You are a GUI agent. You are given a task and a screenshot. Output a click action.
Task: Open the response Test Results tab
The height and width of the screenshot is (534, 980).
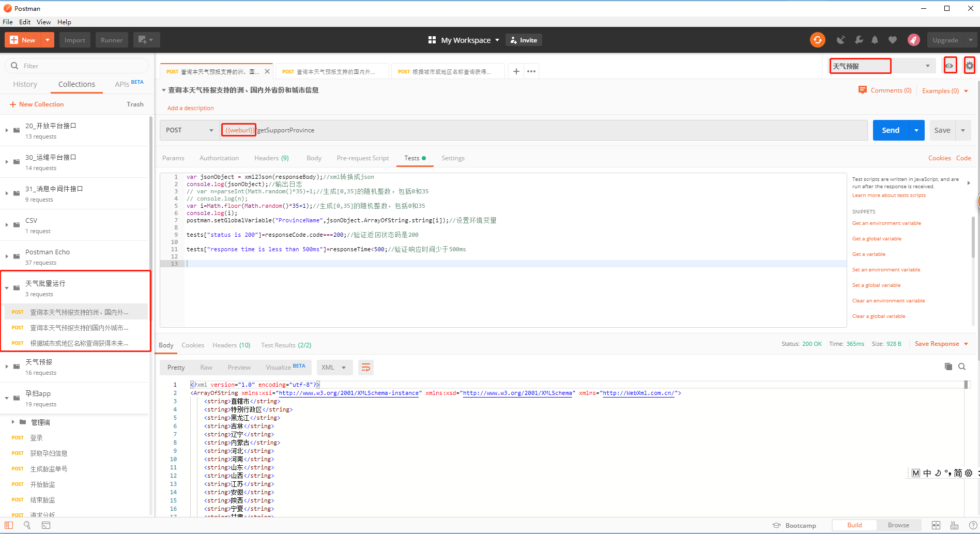[286, 345]
